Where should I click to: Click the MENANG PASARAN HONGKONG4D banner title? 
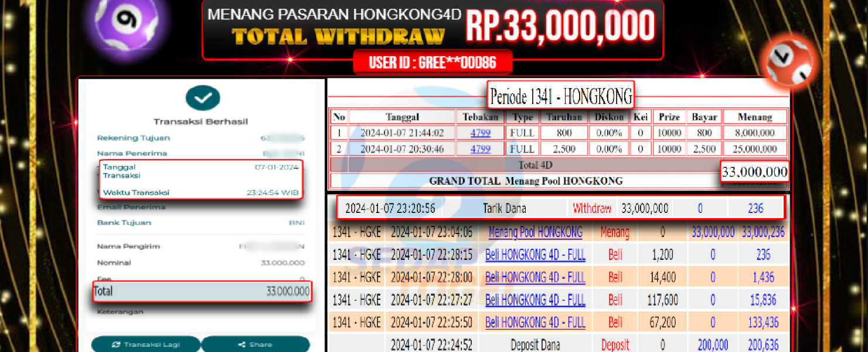335,14
